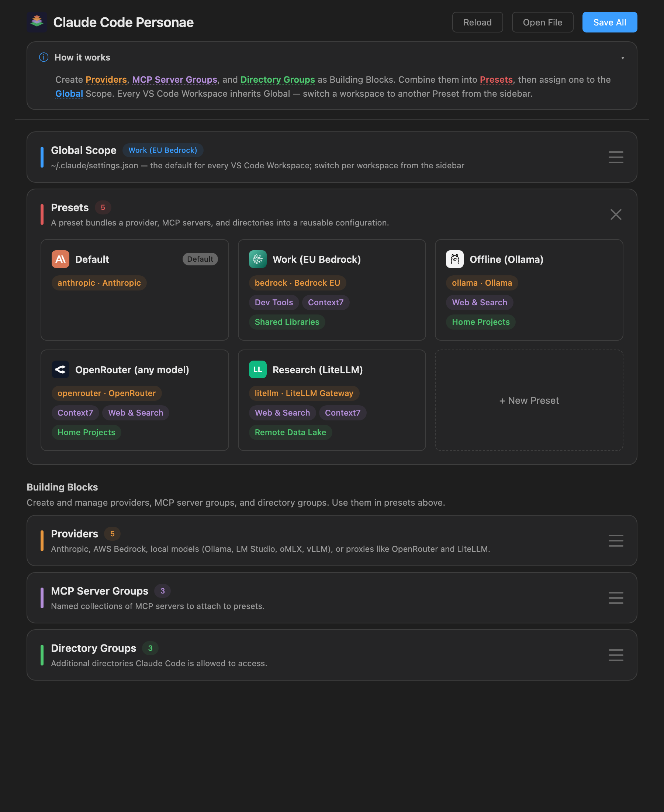Viewport: 664px width, 812px height.
Task: Click the Dev Tools MCP chip
Action: click(273, 302)
